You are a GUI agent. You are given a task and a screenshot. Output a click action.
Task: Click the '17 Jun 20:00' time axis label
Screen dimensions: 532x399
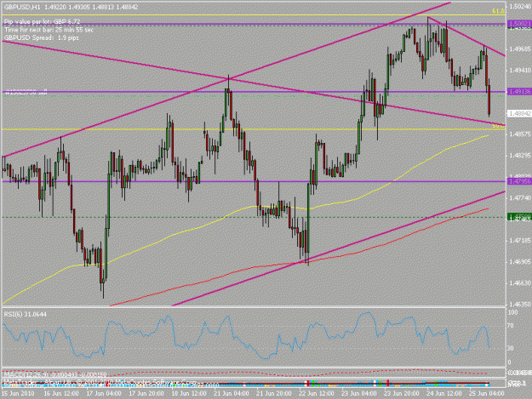click(146, 393)
